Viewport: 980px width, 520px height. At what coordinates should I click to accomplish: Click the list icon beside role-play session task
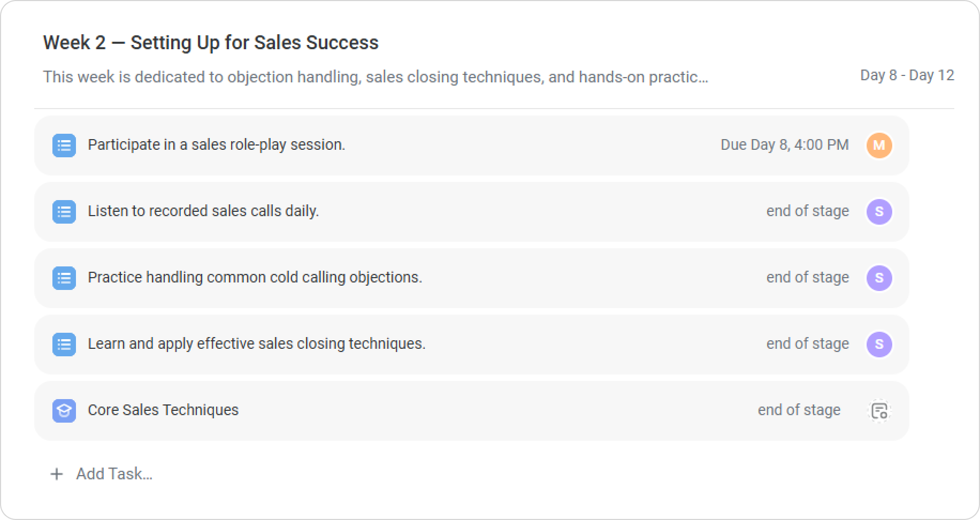[x=64, y=146]
